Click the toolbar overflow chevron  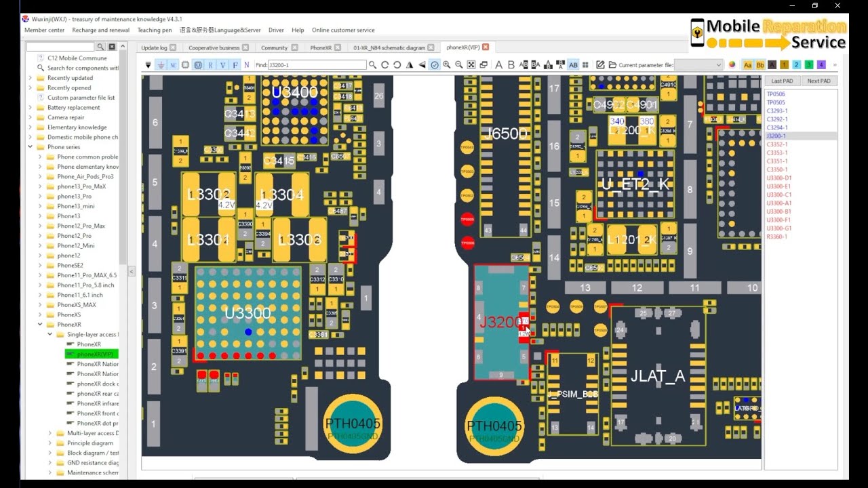[835, 65]
